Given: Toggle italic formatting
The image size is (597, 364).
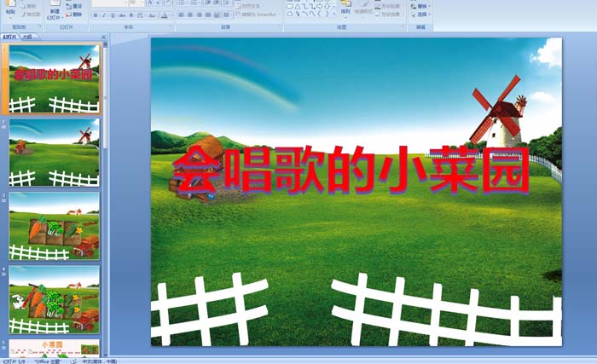Looking at the screenshot, I should coord(104,15).
